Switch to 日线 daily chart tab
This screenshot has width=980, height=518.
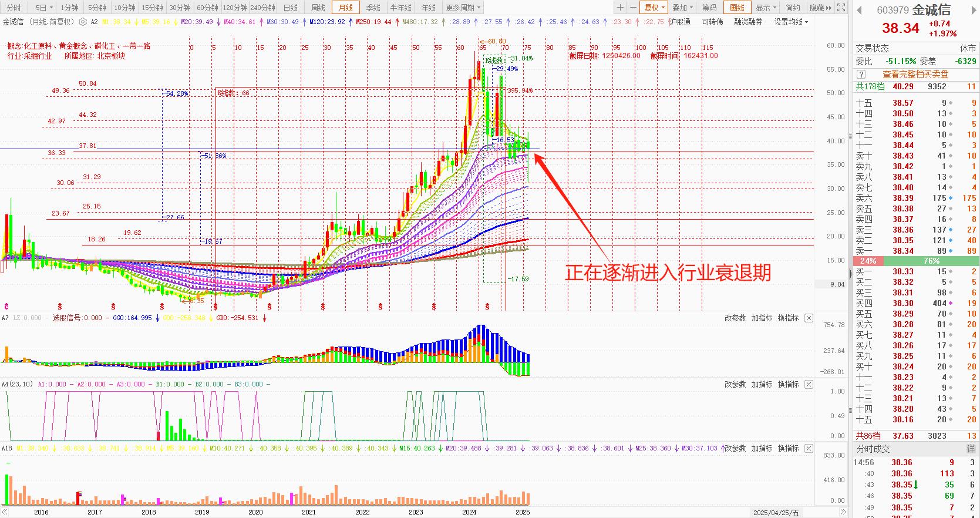point(290,8)
